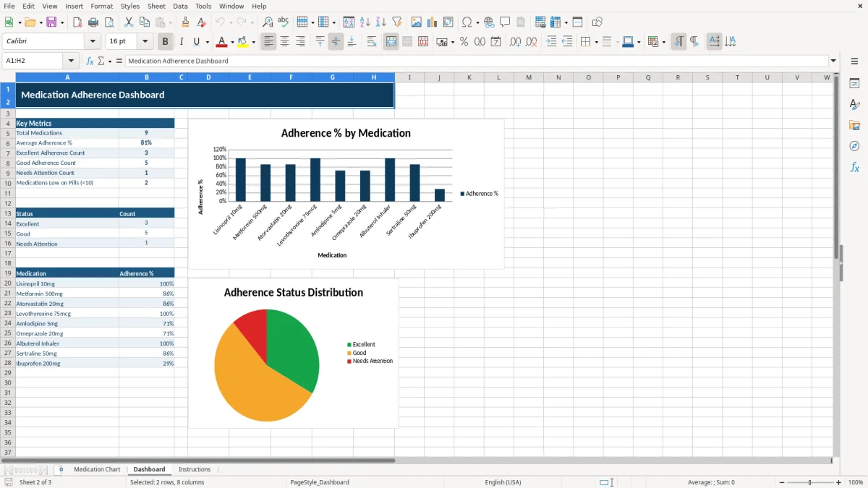Open sidebar Gallery panel icon
This screenshot has height=488, width=868.
tap(854, 126)
